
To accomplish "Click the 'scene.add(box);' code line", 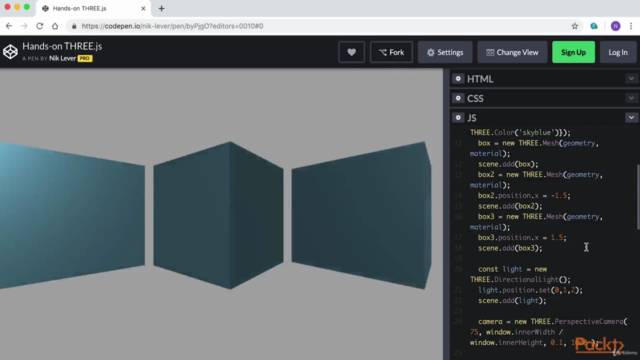I will [x=508, y=164].
